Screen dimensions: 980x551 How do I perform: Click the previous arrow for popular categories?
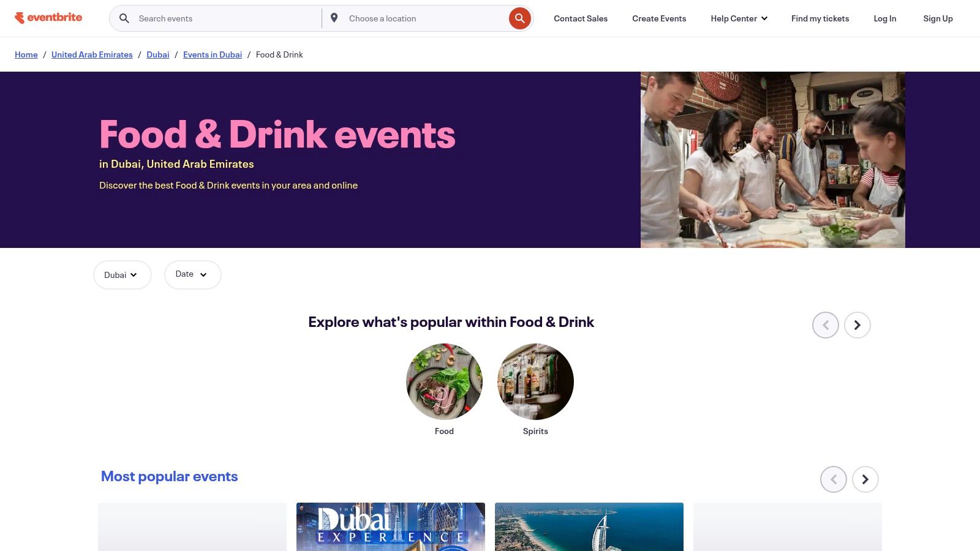[x=825, y=325]
